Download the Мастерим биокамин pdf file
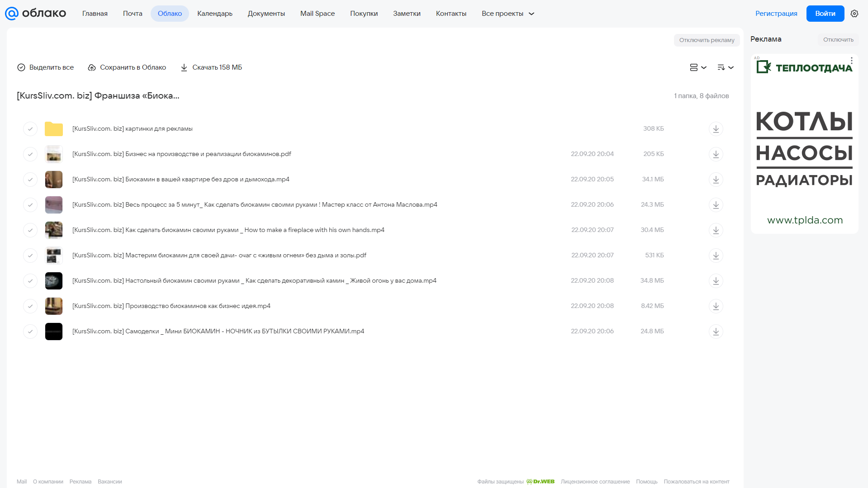868x488 pixels. (716, 256)
